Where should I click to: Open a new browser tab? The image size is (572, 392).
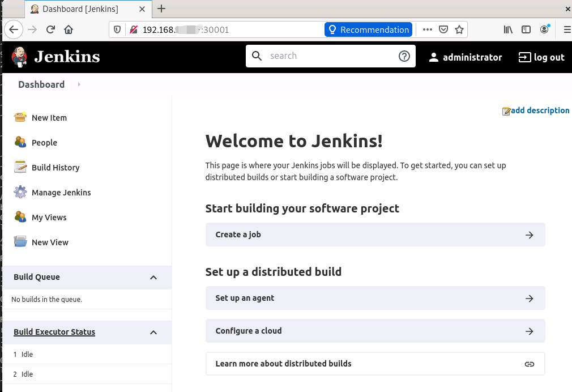click(x=161, y=8)
